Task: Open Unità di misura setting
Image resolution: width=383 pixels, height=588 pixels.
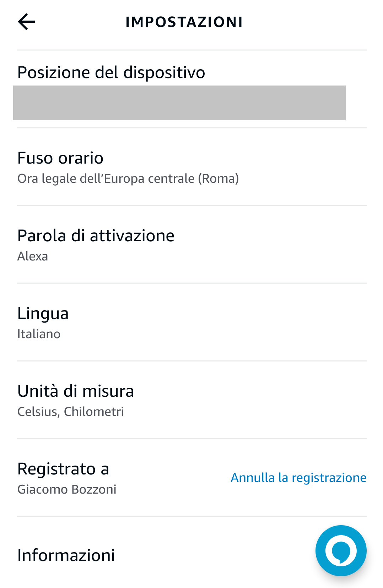Action: click(x=76, y=391)
